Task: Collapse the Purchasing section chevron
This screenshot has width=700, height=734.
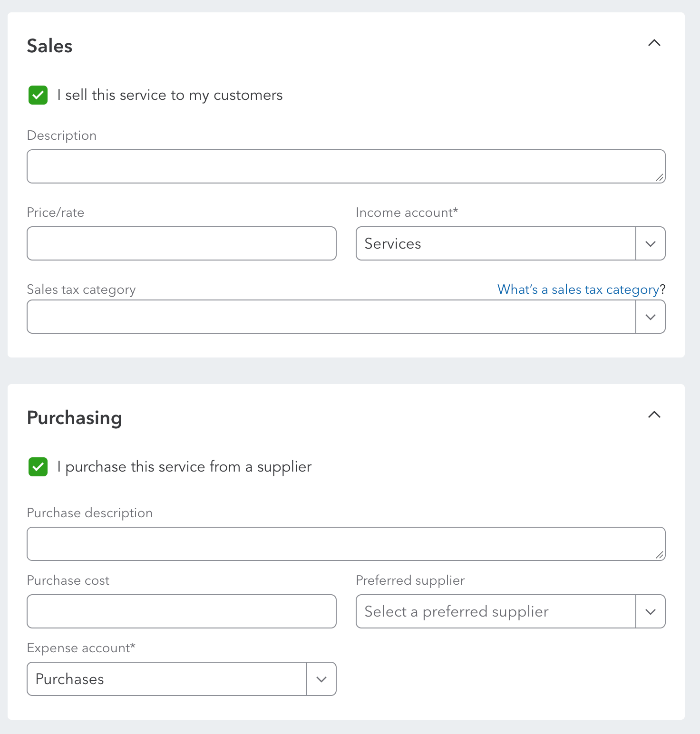Action: pos(654,415)
